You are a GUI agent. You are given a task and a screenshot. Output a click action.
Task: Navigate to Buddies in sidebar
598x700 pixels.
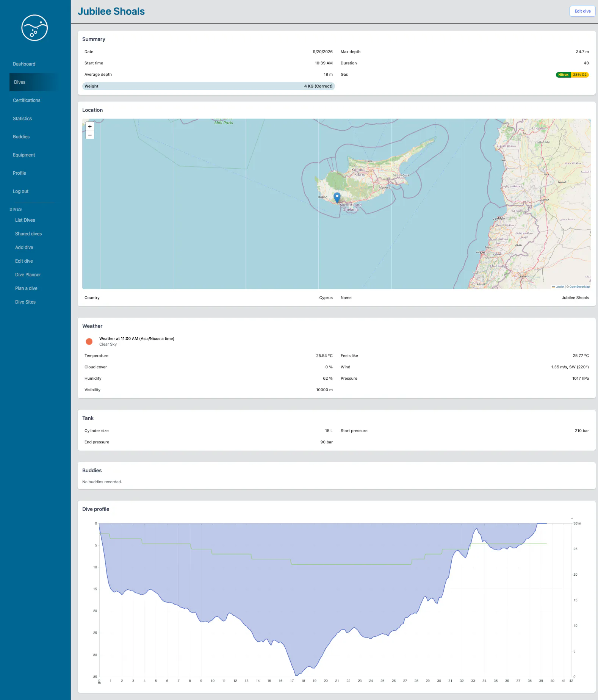(21, 137)
